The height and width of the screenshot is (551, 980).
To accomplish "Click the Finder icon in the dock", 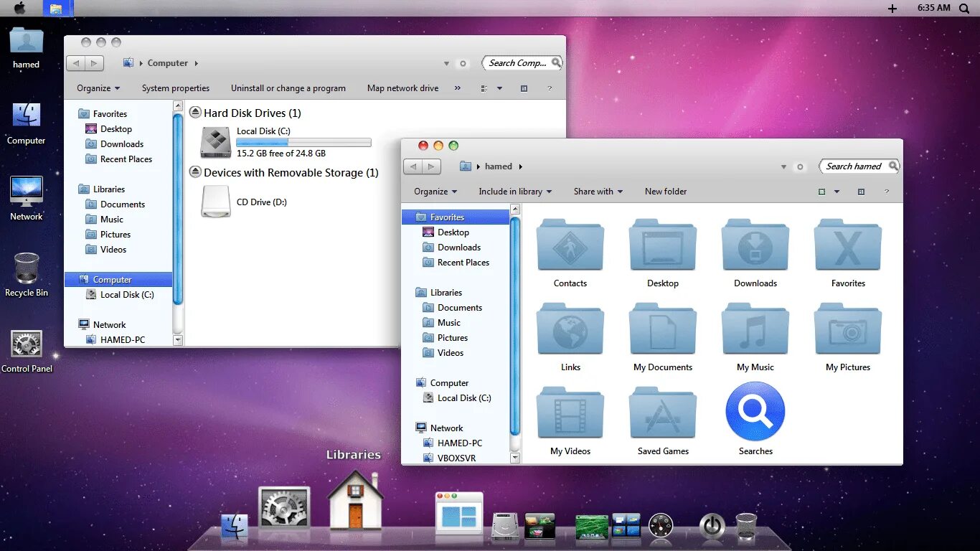I will click(x=234, y=527).
